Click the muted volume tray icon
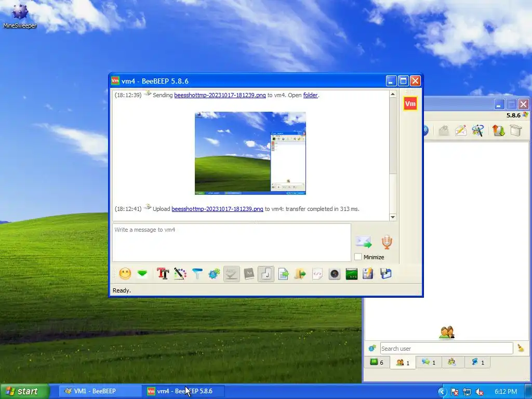 pyautogui.click(x=480, y=392)
